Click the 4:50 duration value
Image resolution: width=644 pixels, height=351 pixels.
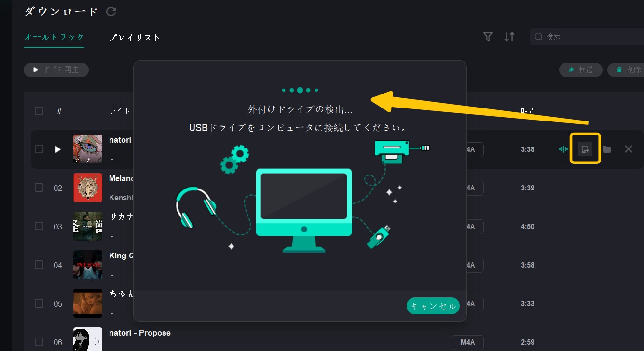(528, 227)
